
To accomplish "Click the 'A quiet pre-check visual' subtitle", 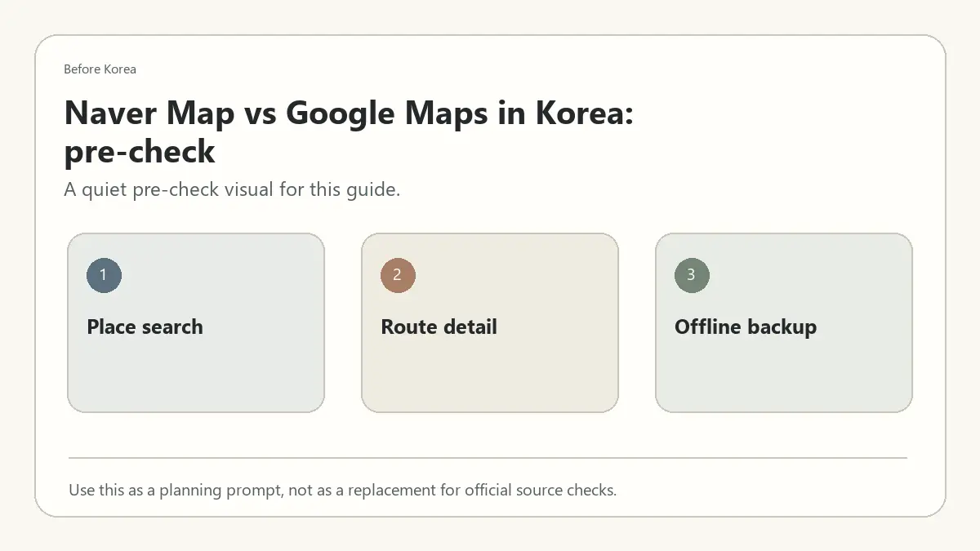I will click(x=232, y=190).
